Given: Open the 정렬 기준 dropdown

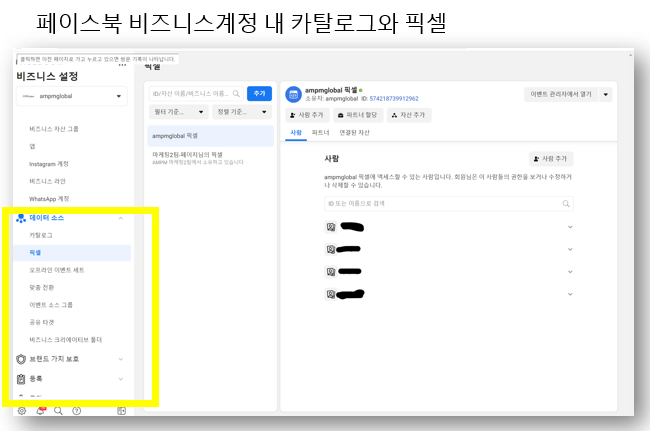Looking at the screenshot, I should pos(242,112).
